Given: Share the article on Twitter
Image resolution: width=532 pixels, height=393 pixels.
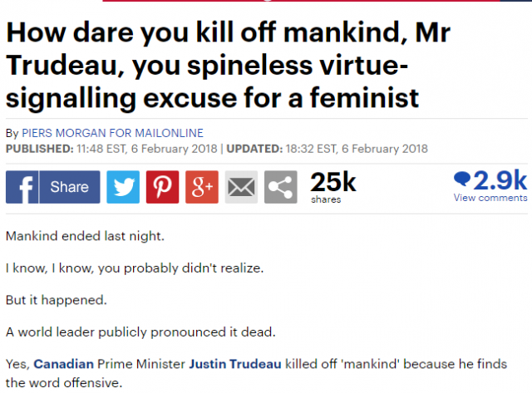Looking at the screenshot, I should click(123, 187).
